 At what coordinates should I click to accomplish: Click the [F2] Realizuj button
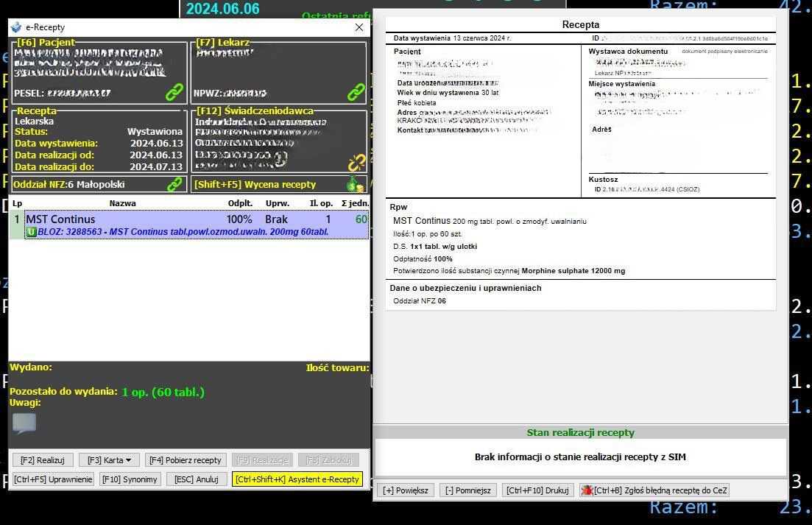click(43, 459)
